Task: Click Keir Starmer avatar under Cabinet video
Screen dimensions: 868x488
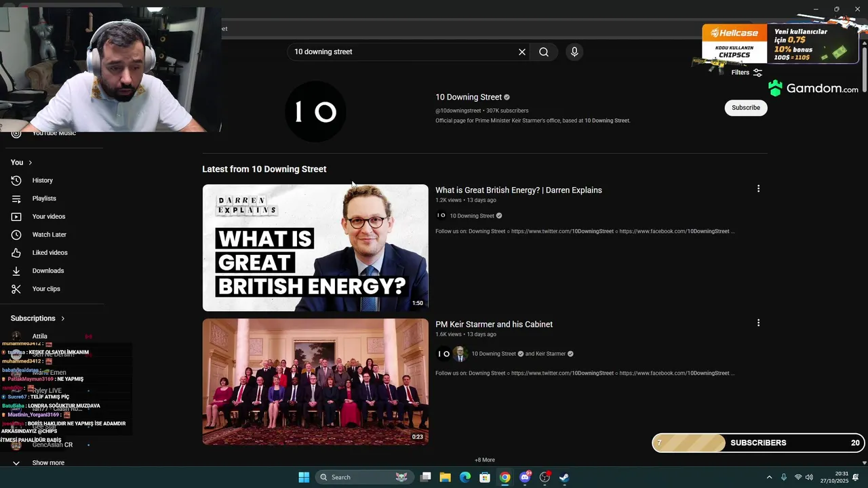Action: pos(460,354)
